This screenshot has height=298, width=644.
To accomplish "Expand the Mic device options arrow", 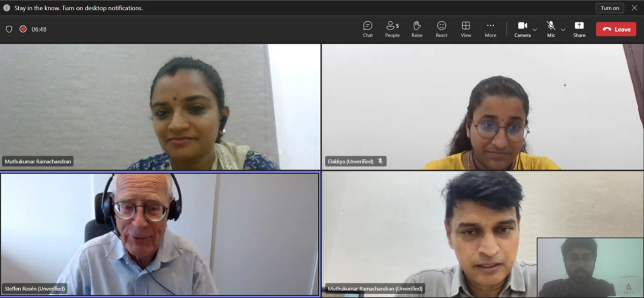I will coord(563,29).
